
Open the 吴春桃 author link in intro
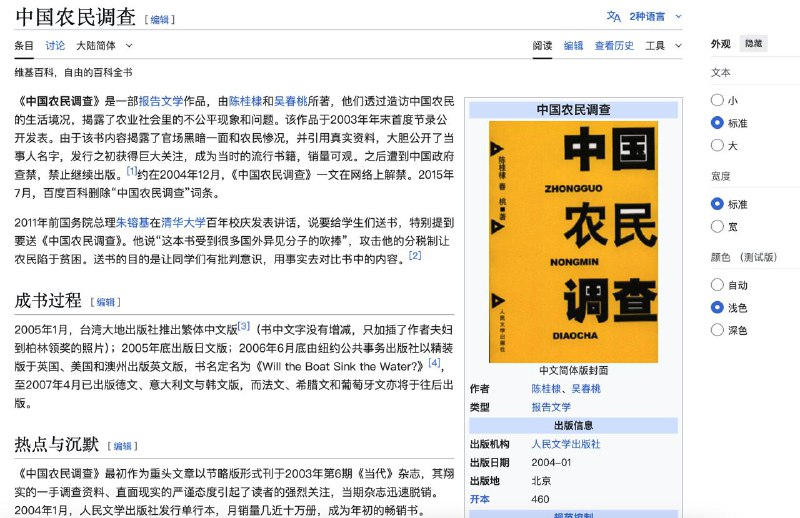291,101
